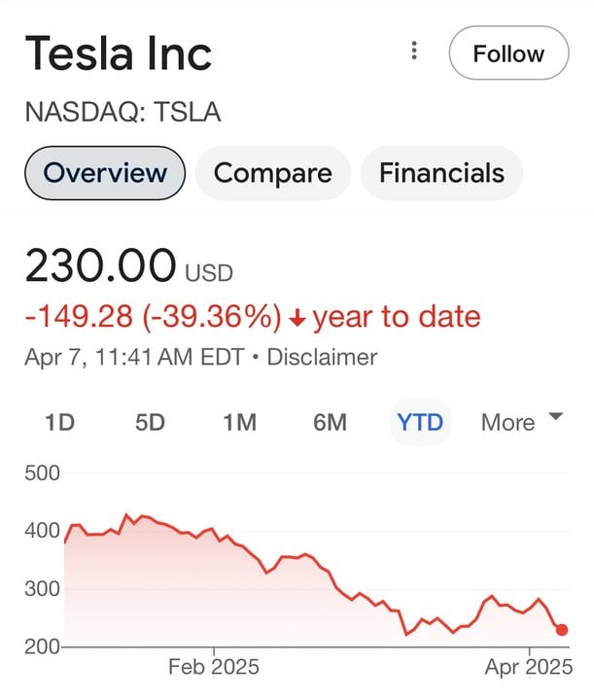Open the three-dot more options menu
Image resolution: width=594 pixels, height=700 pixels.
(x=414, y=51)
